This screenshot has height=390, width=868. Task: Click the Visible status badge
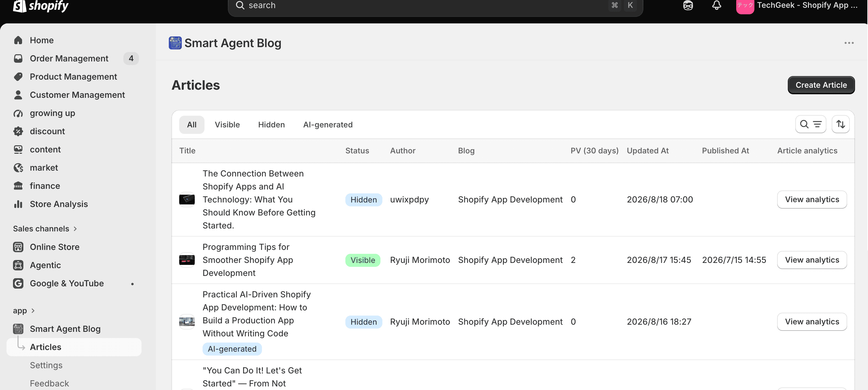pos(363,260)
